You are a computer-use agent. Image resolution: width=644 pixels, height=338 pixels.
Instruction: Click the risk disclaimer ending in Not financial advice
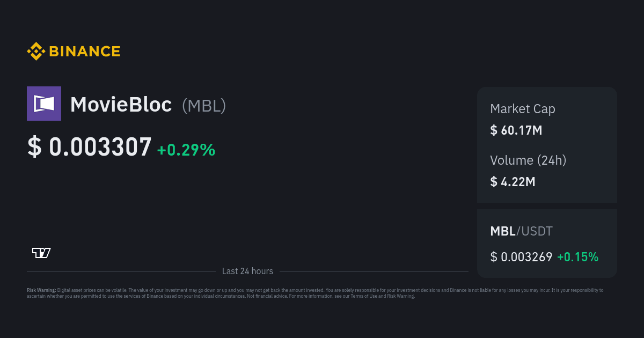215,293
